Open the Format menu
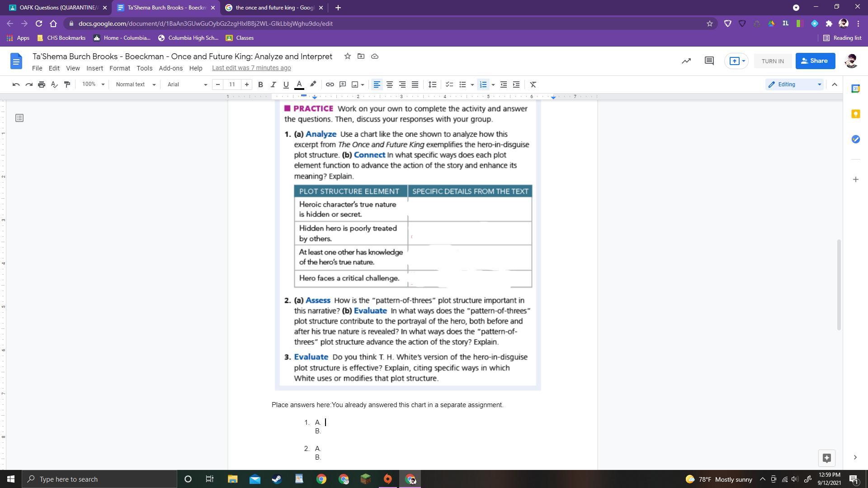The image size is (868, 488). click(x=119, y=68)
